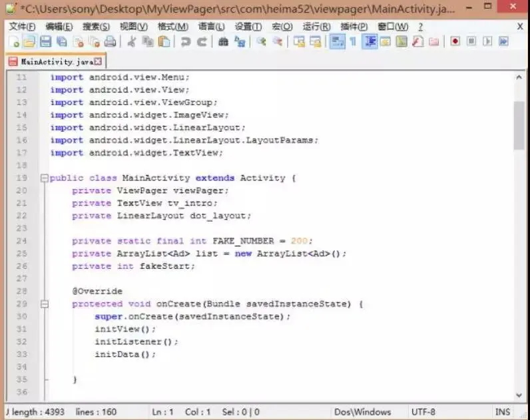530x420 pixels.
Task: Close the MainActivity.java tab with its X
Action: [x=98, y=61]
